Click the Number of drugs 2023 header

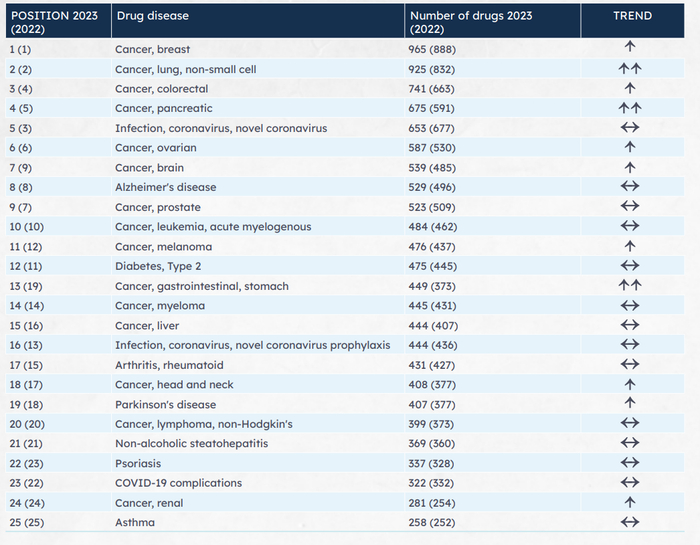(x=471, y=22)
